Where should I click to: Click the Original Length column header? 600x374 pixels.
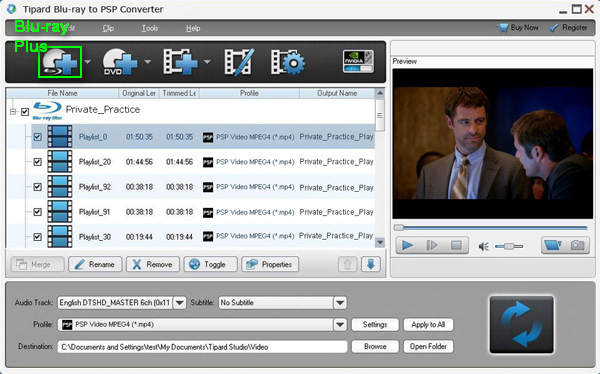[139, 93]
